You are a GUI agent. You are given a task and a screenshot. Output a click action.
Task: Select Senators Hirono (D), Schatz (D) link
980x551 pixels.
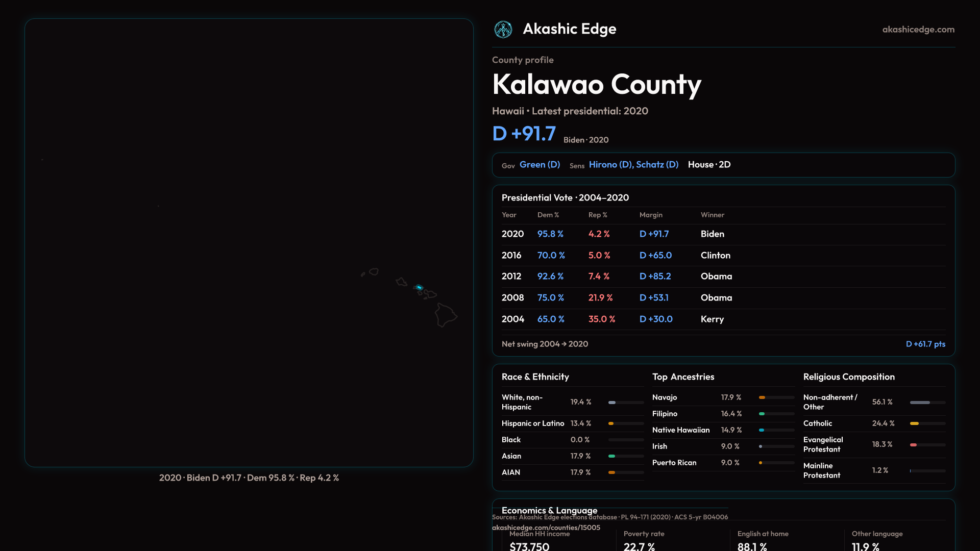point(633,165)
